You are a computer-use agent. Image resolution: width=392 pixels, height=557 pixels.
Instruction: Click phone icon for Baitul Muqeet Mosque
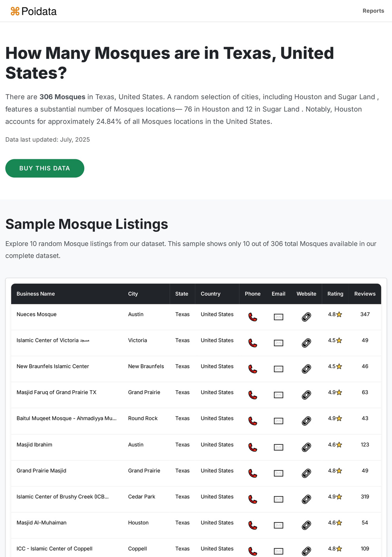[x=253, y=421]
